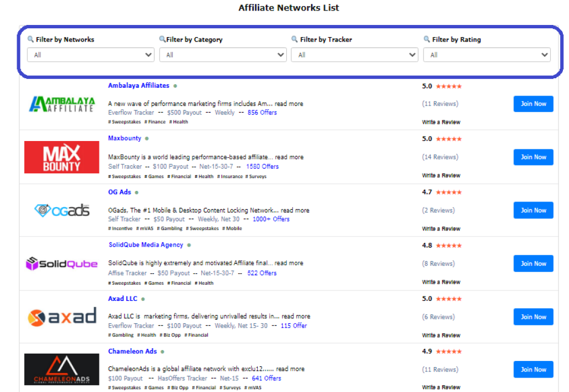Open OG Ads network link

tap(119, 192)
